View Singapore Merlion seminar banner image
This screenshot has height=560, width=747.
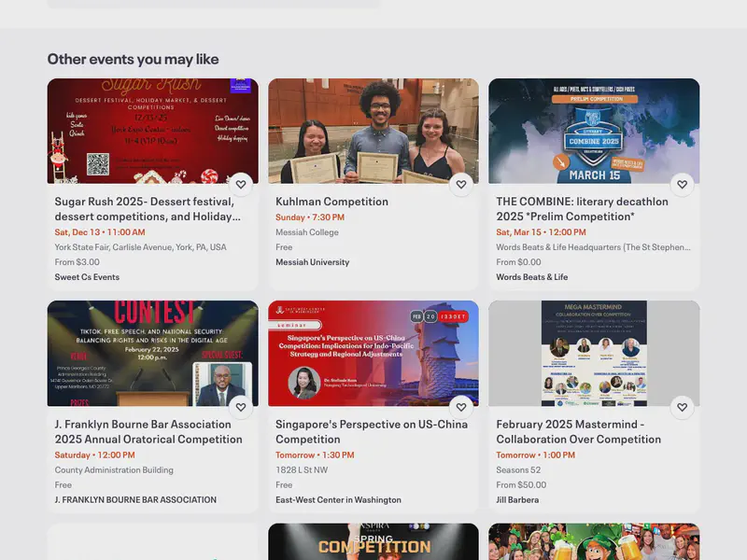(373, 354)
